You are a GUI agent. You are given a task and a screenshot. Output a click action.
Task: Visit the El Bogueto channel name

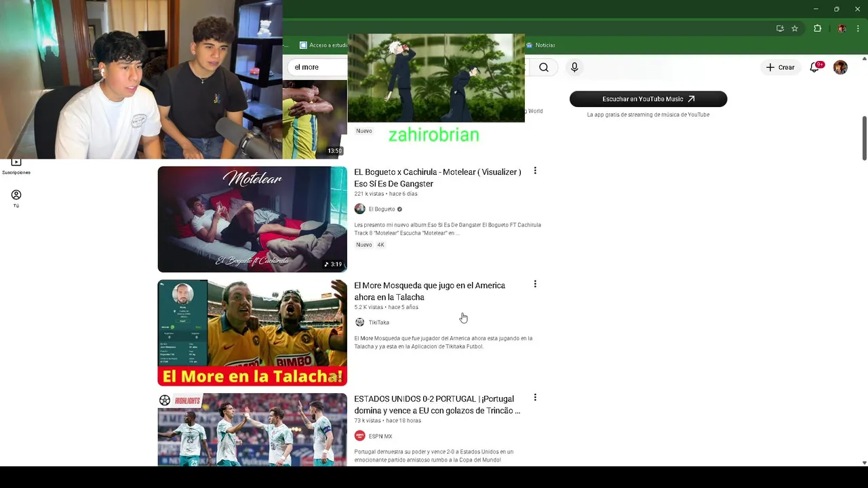382,209
